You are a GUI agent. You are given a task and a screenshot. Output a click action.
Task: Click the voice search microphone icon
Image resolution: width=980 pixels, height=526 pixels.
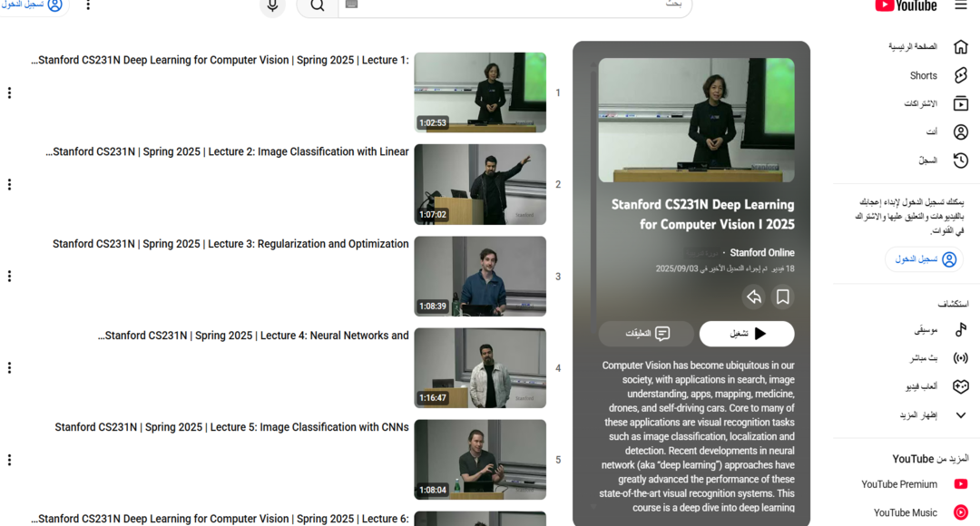[272, 5]
